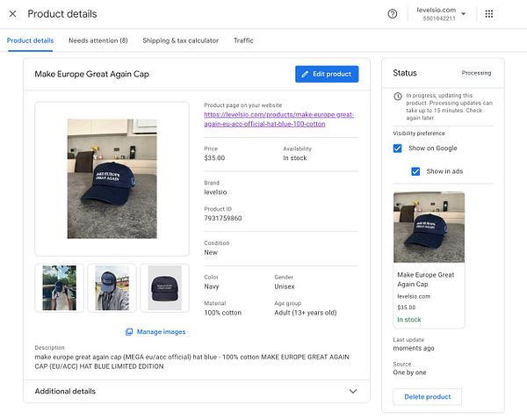
Task: Select the second small thumbnail image
Action: tap(112, 287)
